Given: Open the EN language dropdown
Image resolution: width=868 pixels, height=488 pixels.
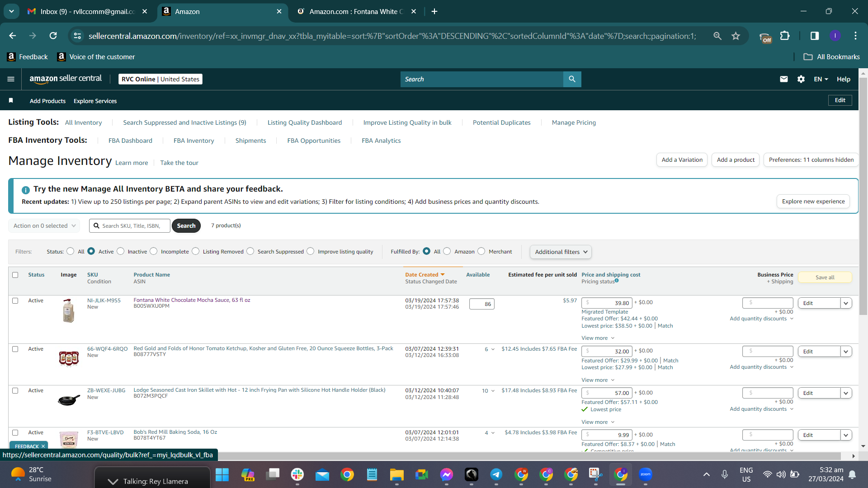Looking at the screenshot, I should [x=821, y=79].
